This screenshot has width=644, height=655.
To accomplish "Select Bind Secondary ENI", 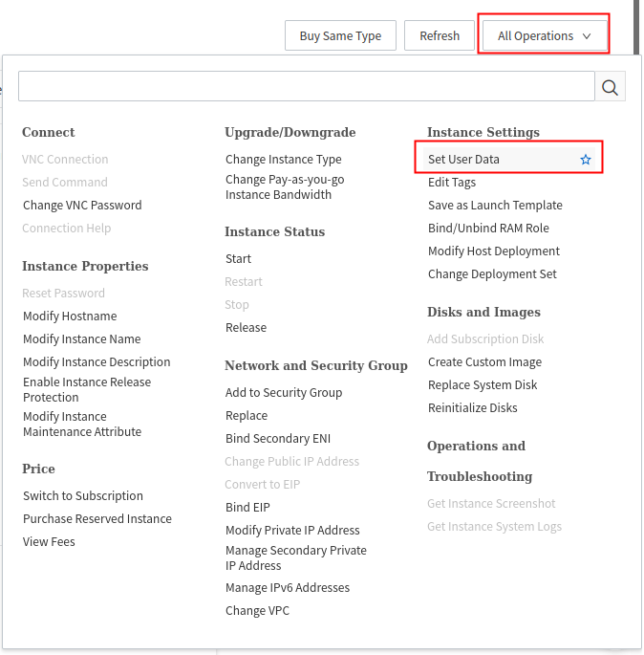I will coord(278,439).
